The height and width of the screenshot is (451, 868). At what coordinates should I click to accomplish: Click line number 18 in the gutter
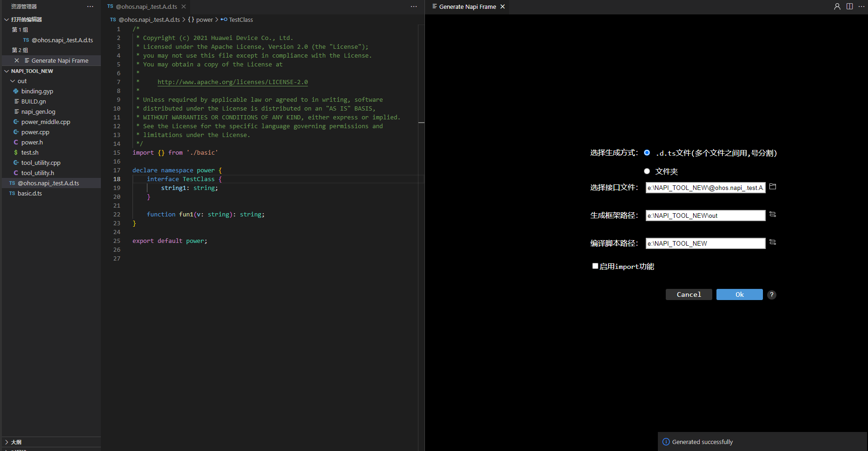pos(117,179)
